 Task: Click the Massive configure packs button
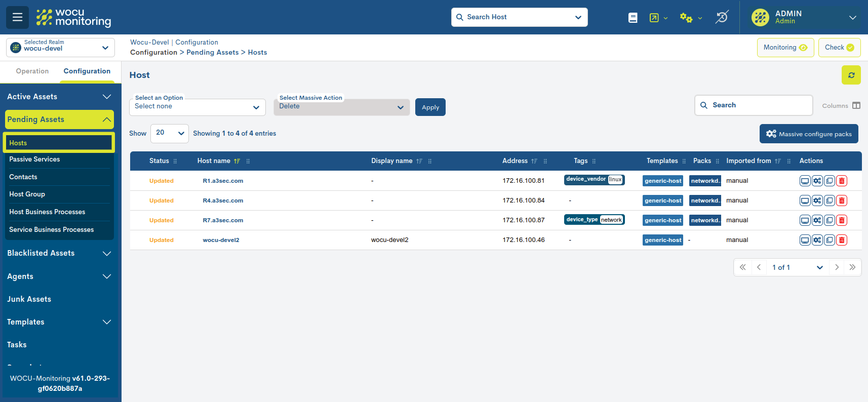[808, 134]
